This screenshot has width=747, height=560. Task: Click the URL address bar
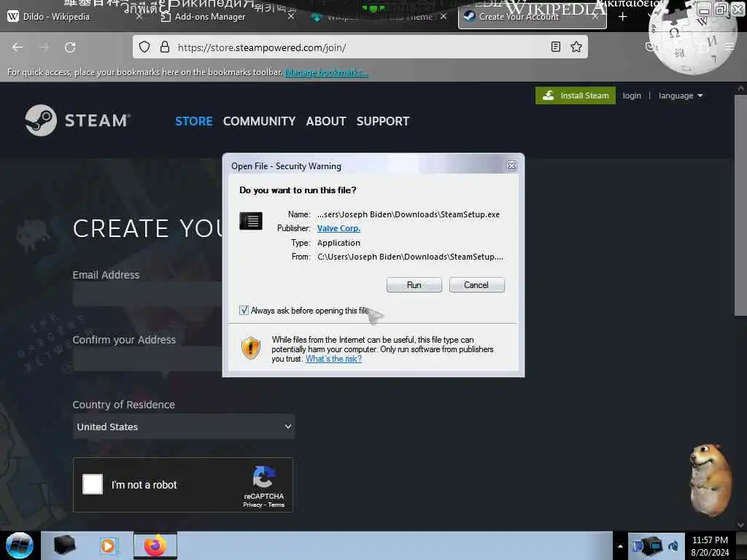(360, 47)
